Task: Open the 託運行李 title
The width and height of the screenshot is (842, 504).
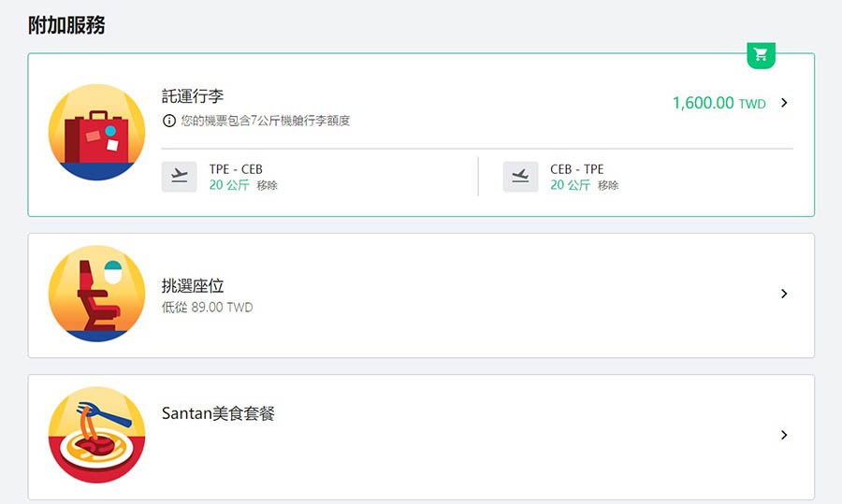Action: pos(193,96)
